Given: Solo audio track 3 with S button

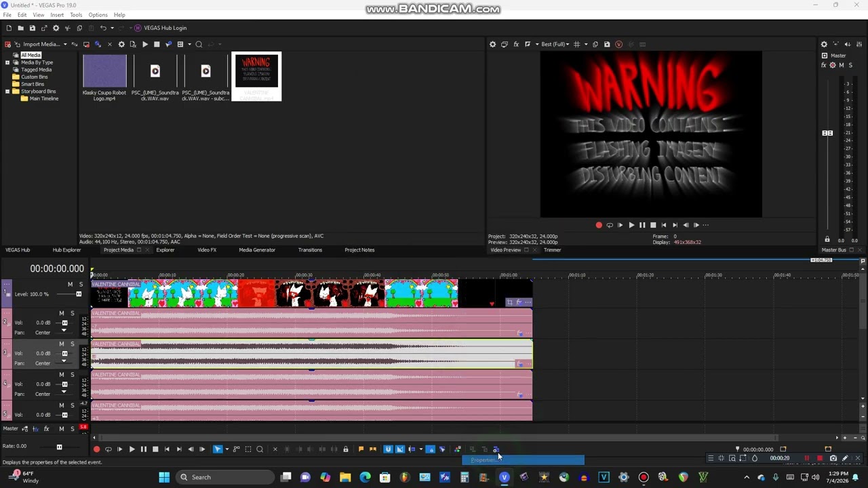Looking at the screenshot, I should [x=73, y=344].
